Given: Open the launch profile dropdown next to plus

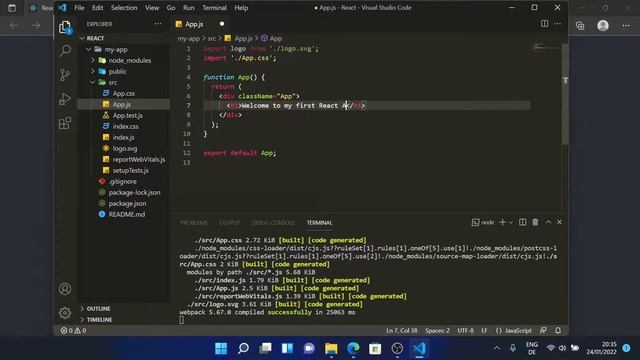Looking at the screenshot, I should click(x=511, y=222).
